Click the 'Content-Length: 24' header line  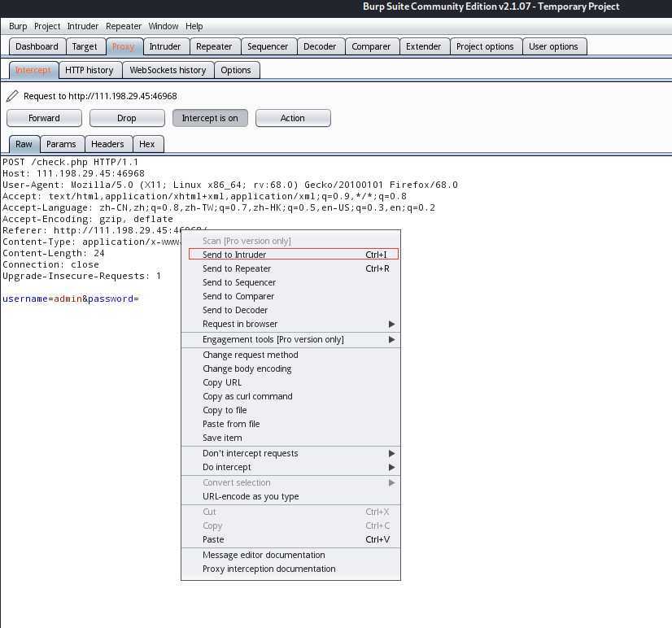click(54, 253)
